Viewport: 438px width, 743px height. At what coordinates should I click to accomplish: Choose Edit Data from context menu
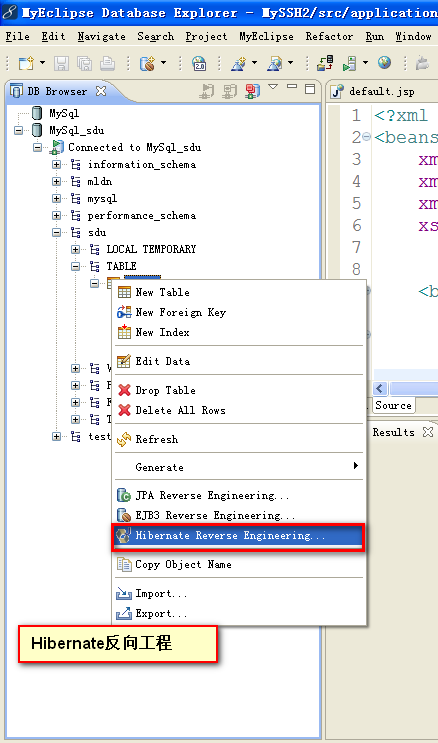tap(239, 361)
